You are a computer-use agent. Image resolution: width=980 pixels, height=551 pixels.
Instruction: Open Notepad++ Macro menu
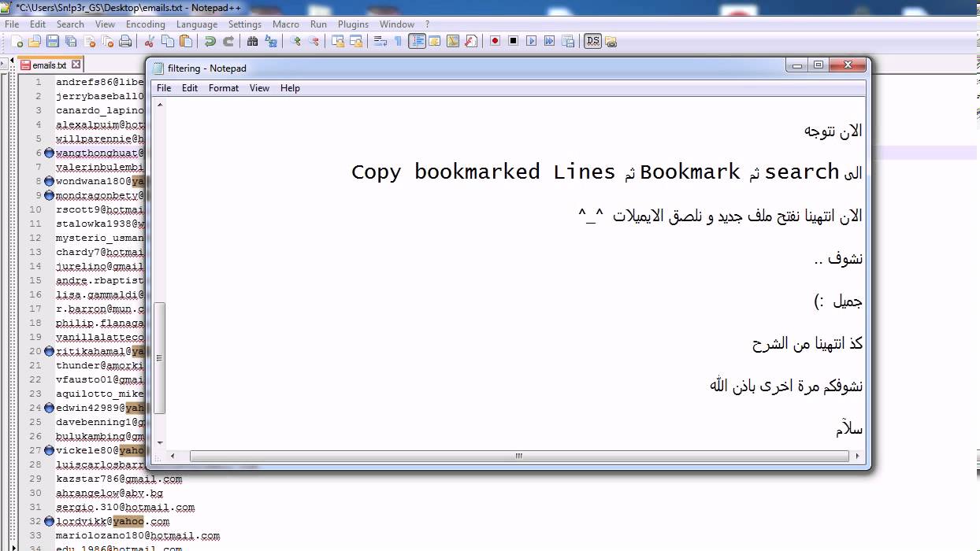coord(286,24)
